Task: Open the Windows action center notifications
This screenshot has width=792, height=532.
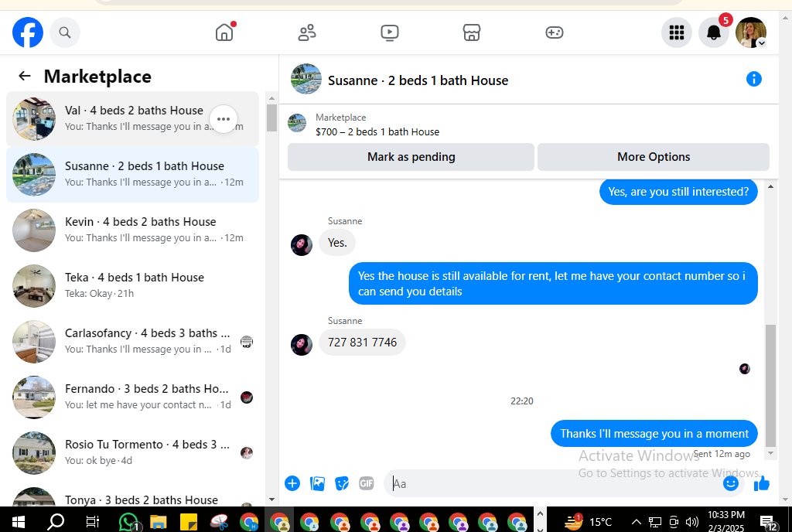Action: coord(768,523)
